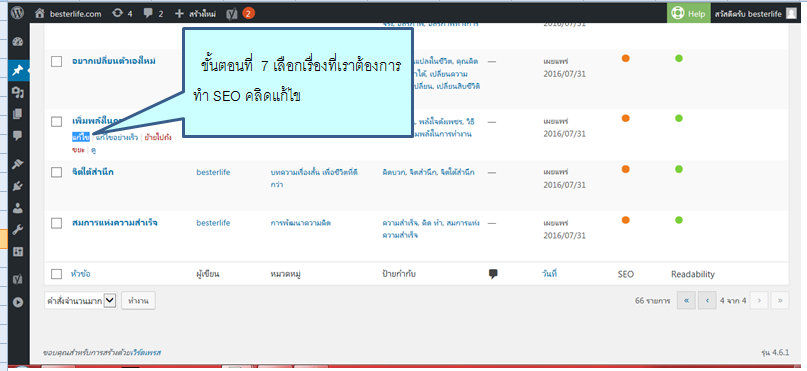Open the WordPress logo menu
The height and width of the screenshot is (371, 807).
click(x=18, y=13)
